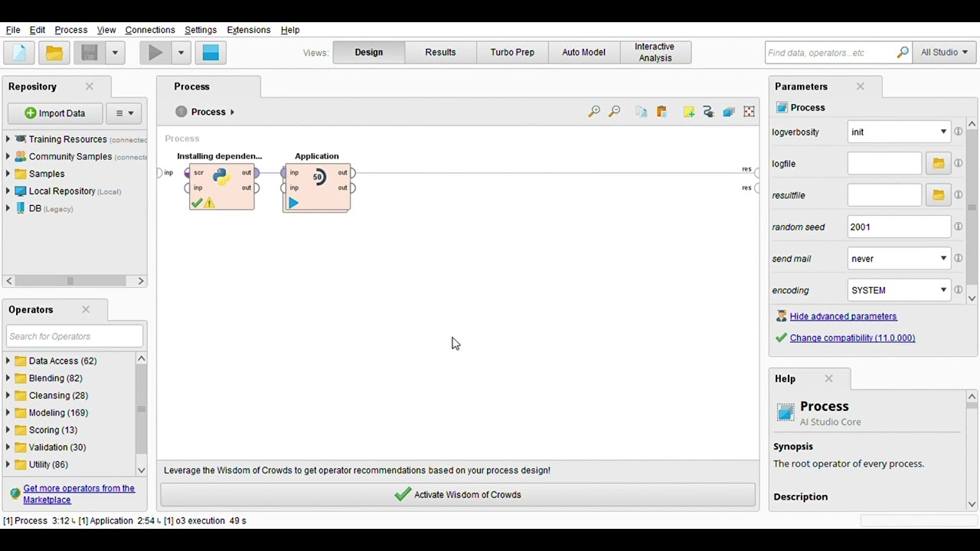Browse for resultfile with folder icon
Viewport: 980px width, 551px height.
[938, 195]
